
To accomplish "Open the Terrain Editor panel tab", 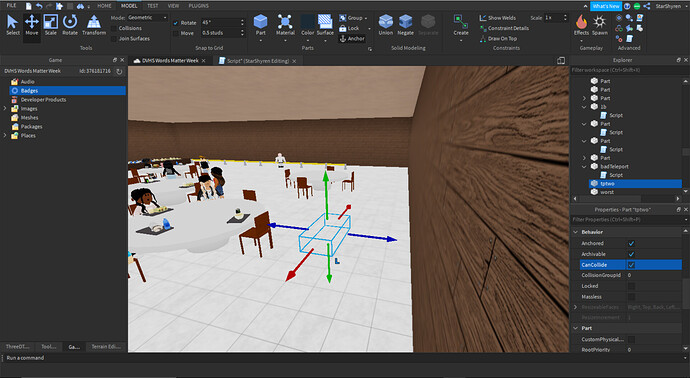I will pos(106,347).
